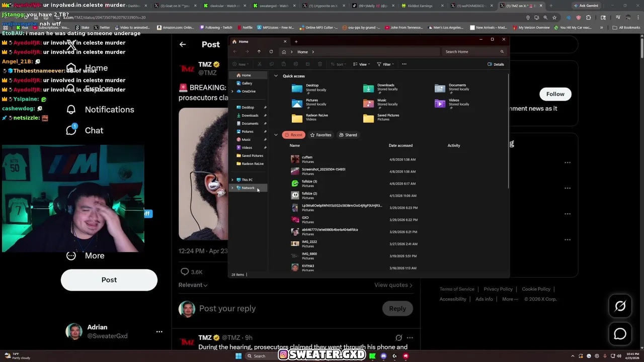Click the Cut scissors icon in Explorer toolbar
The height and width of the screenshot is (362, 644).
[260, 64]
